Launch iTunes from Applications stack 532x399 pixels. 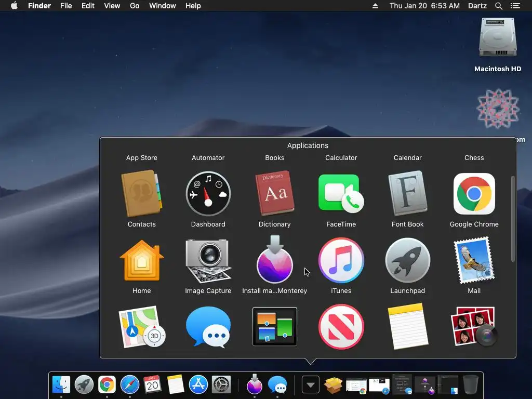point(341,260)
